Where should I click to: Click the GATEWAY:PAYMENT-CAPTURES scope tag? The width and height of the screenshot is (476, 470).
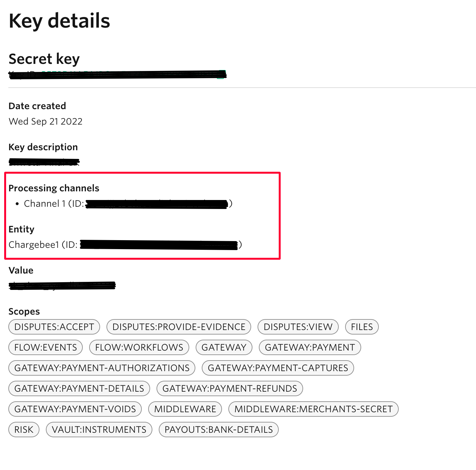[278, 368]
